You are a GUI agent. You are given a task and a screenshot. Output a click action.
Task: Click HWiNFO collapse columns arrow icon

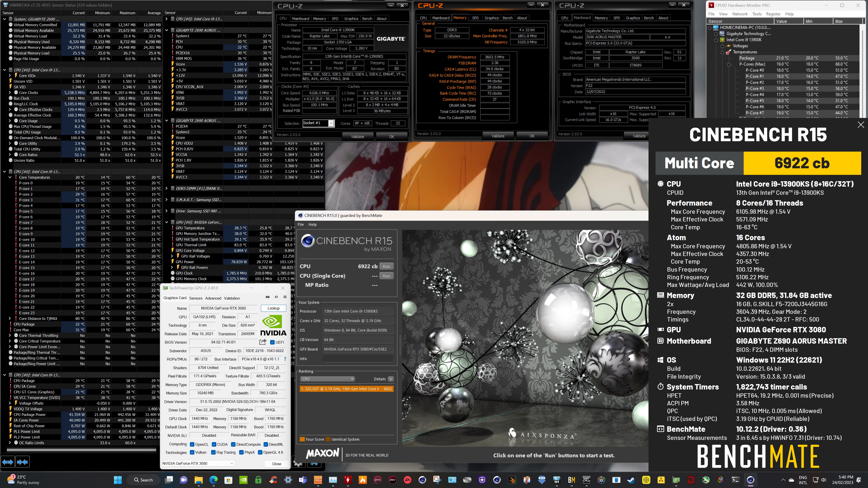pos(22,462)
